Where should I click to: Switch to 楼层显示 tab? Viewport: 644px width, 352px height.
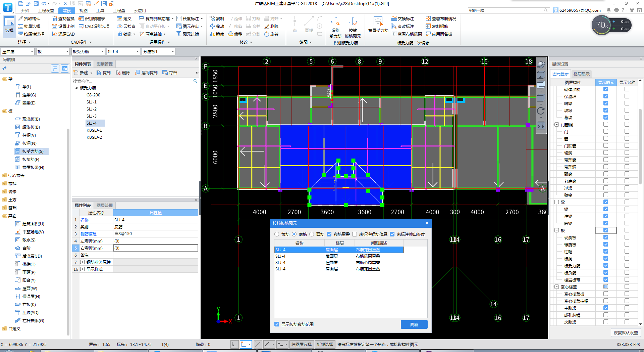(x=582, y=74)
